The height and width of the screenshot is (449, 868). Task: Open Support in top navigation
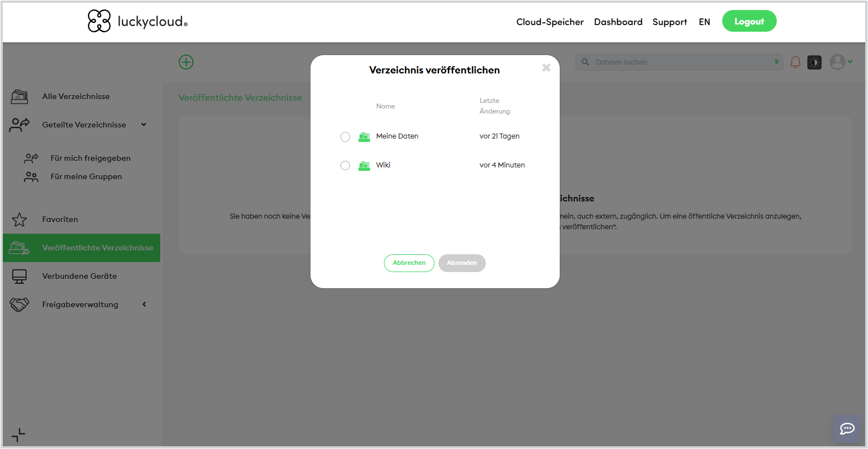[x=670, y=22]
